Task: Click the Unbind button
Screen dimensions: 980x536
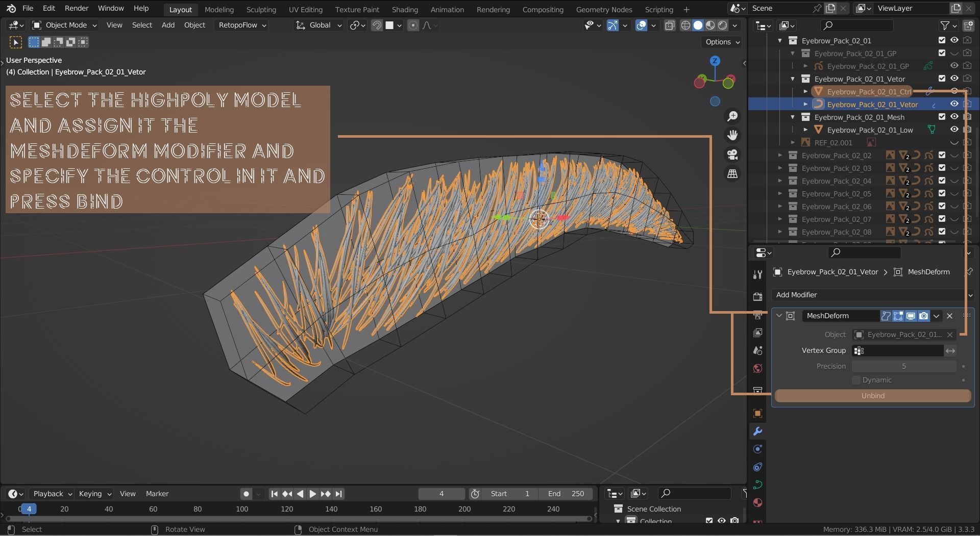Action: [x=873, y=396]
